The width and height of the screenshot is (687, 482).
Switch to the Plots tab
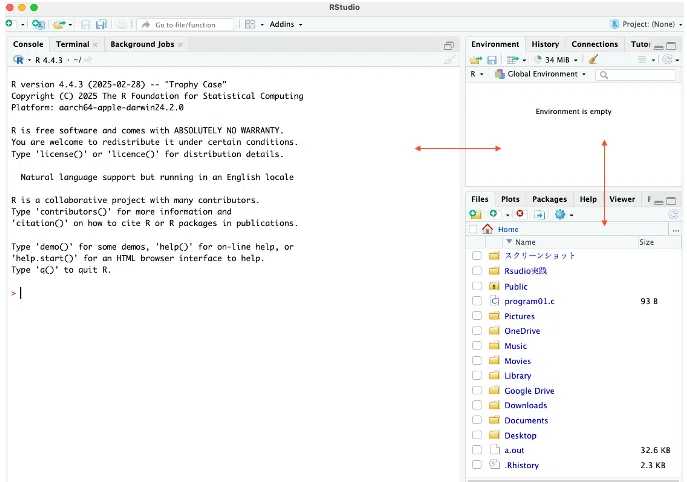click(510, 199)
